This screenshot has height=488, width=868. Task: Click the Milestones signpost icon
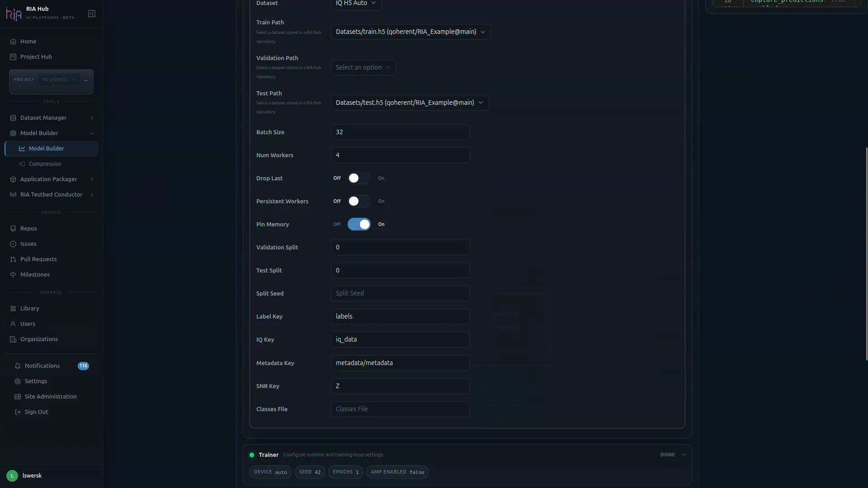coord(13,275)
